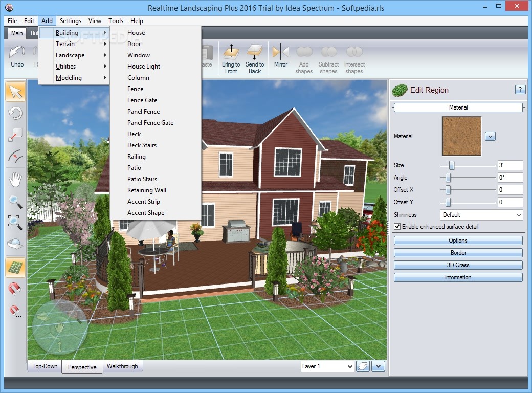Expand the Modeling submenu

[x=74, y=78]
